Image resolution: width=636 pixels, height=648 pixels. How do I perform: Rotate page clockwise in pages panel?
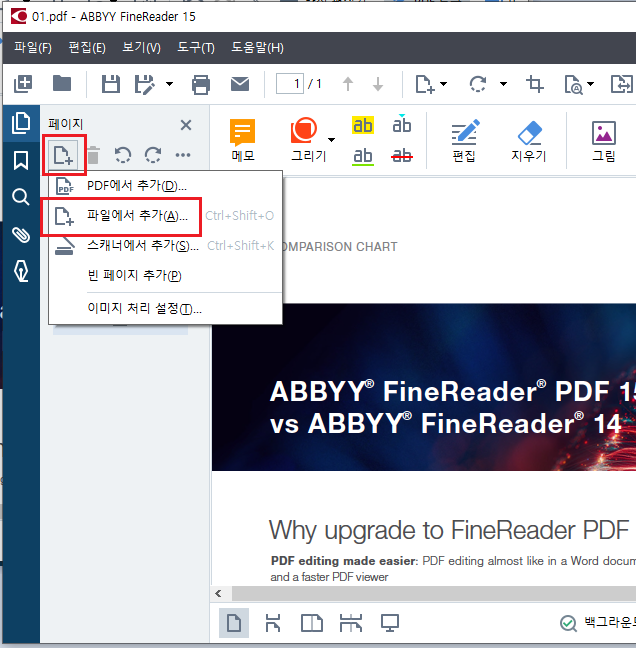point(153,155)
